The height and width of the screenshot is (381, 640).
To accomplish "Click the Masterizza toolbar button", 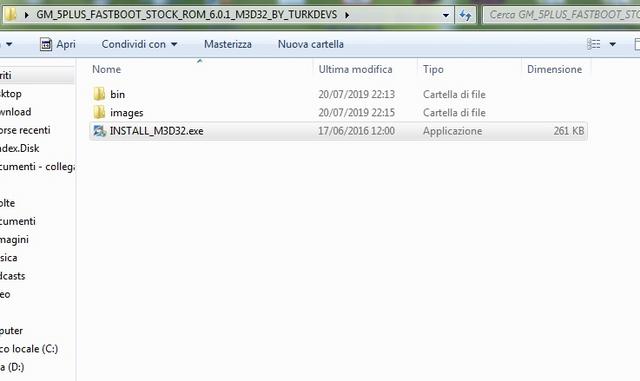I will pyautogui.click(x=228, y=44).
